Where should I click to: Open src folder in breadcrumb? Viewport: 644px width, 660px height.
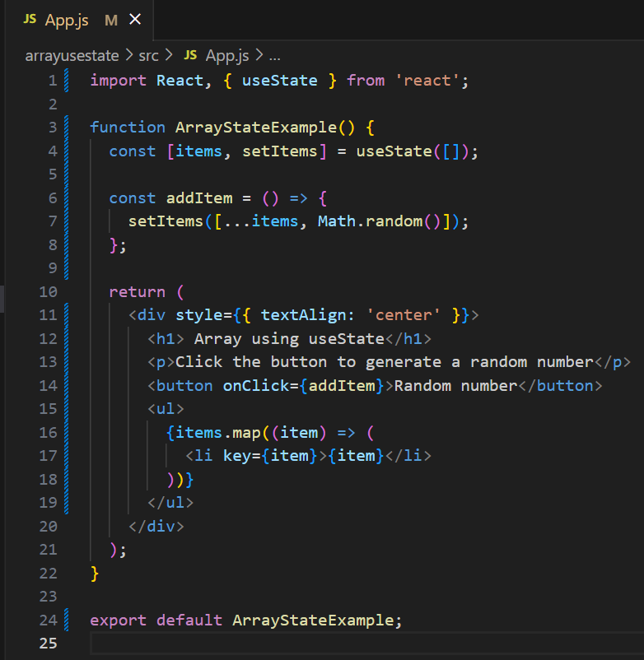click(149, 56)
